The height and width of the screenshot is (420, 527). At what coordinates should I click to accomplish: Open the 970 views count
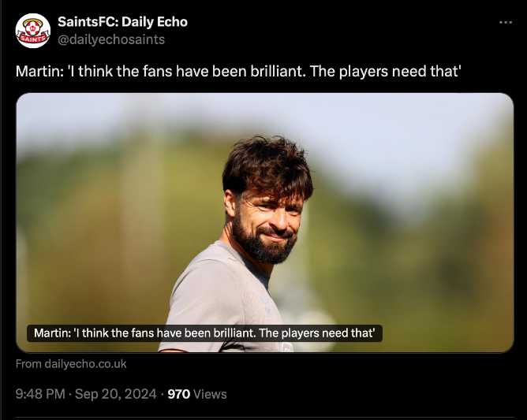pyautogui.click(x=179, y=394)
